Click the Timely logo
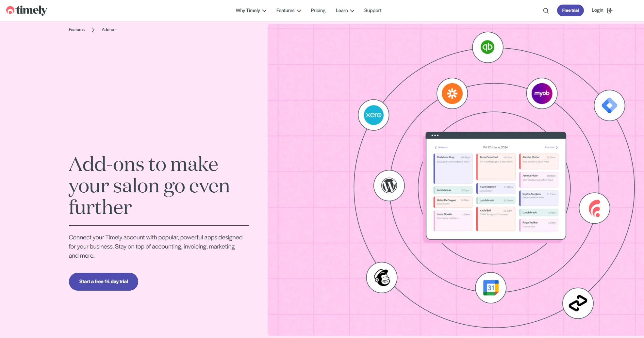Image resolution: width=644 pixels, height=338 pixels. click(x=26, y=10)
